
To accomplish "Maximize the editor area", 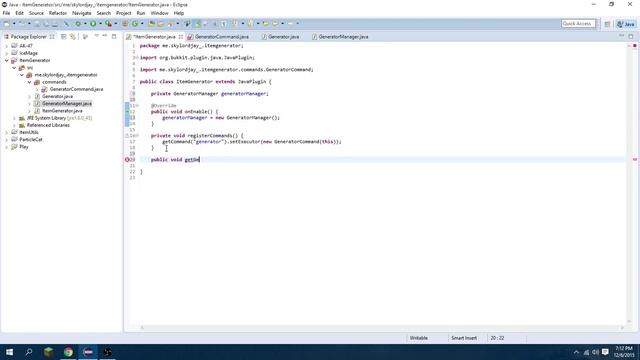I will click(631, 36).
